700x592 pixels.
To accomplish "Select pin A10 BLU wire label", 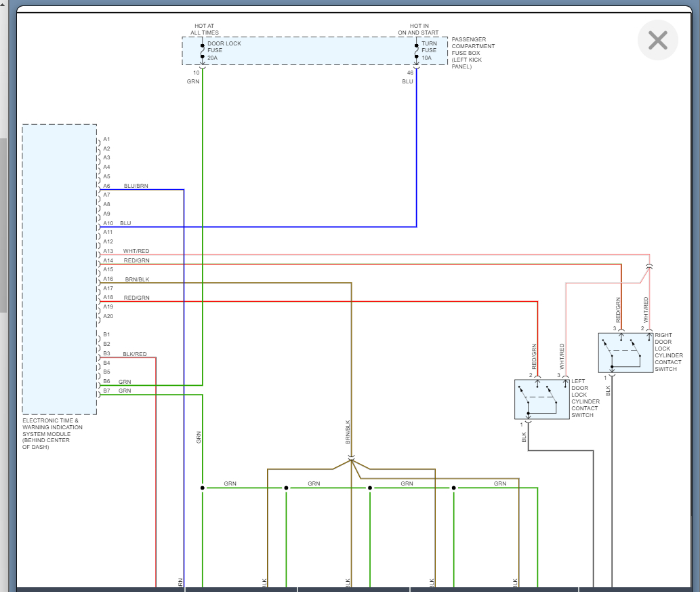I will click(125, 223).
